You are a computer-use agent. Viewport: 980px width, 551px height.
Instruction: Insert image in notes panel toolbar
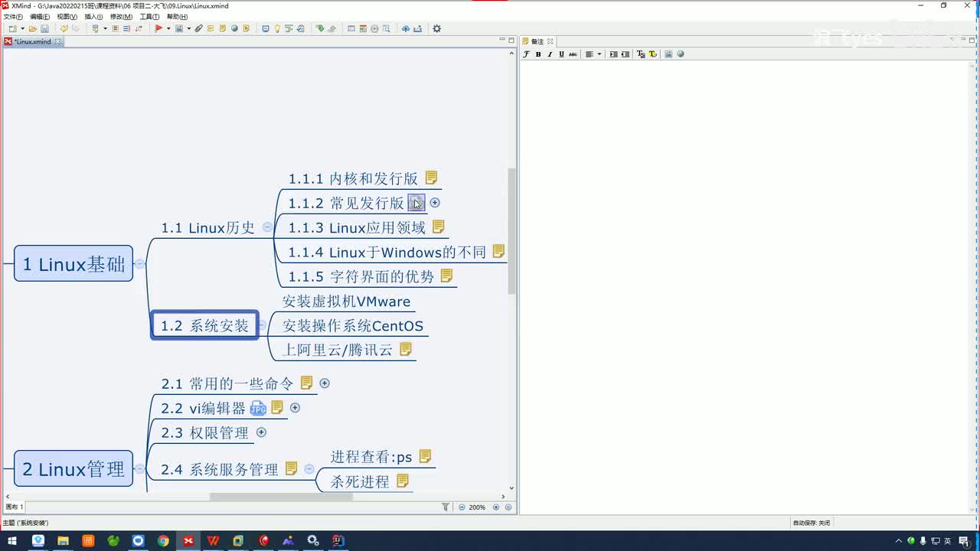pyautogui.click(x=668, y=54)
